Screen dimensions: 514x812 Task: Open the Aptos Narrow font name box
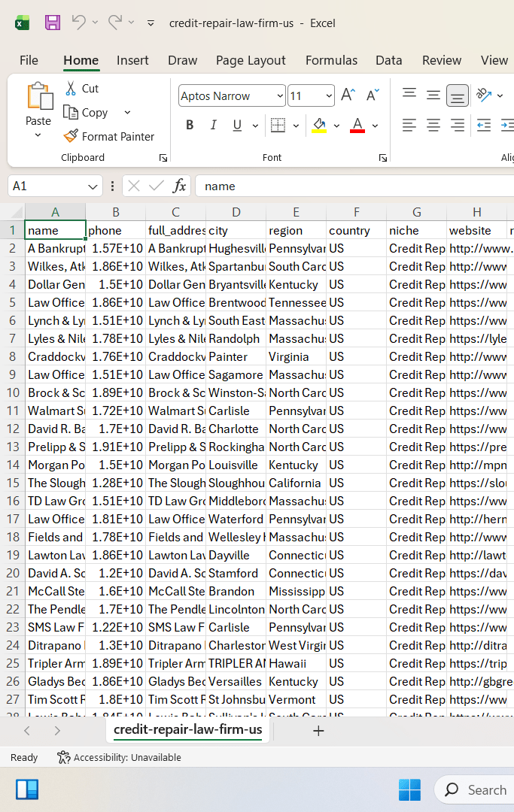click(x=232, y=95)
